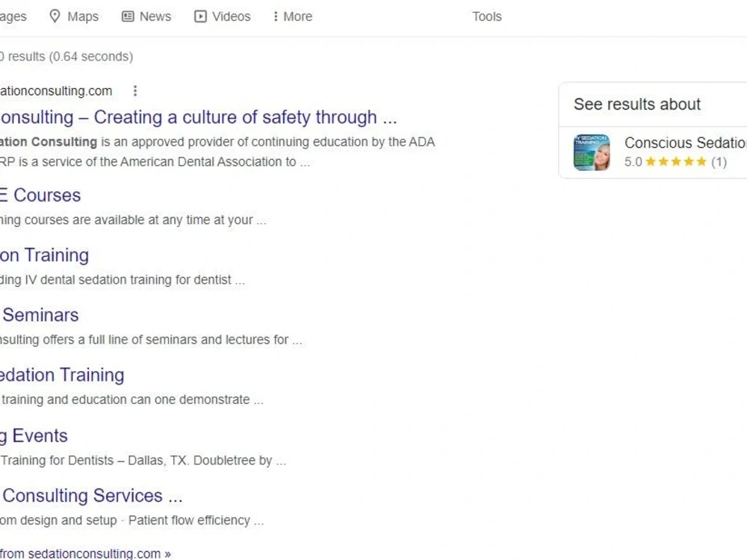The image size is (747, 560).
Task: Click snippet 'design and setup · Patient flow efficiency'
Action: point(134,520)
